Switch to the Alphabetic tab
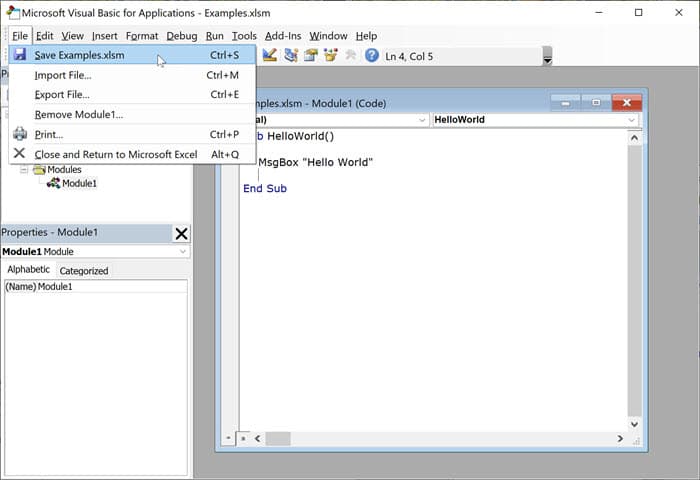Image resolution: width=700 pixels, height=480 pixels. [29, 269]
